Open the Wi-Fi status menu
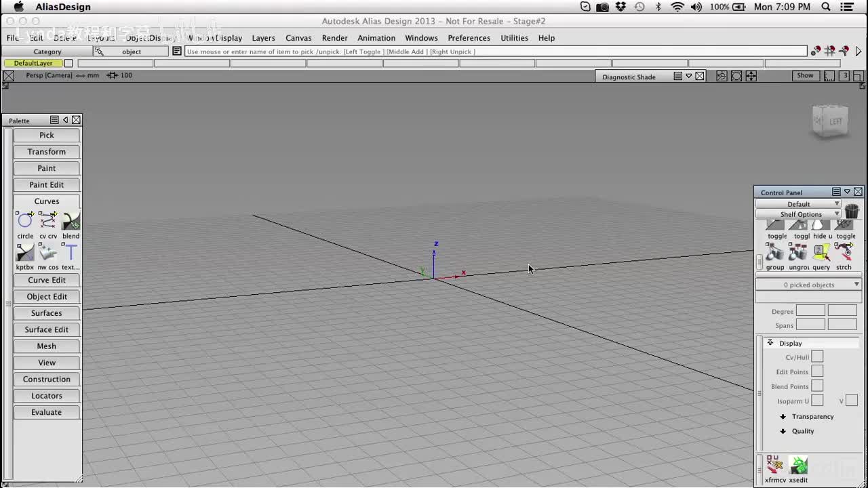Screen dimensions: 868x488 click(x=677, y=7)
